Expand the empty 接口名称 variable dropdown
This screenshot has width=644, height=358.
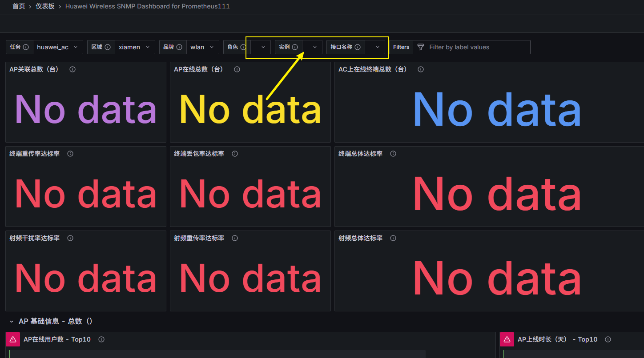pos(375,47)
